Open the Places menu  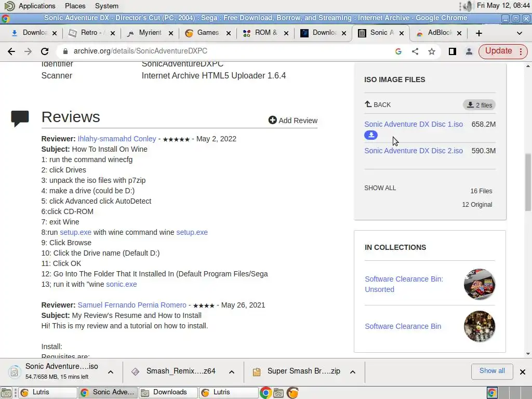point(75,6)
